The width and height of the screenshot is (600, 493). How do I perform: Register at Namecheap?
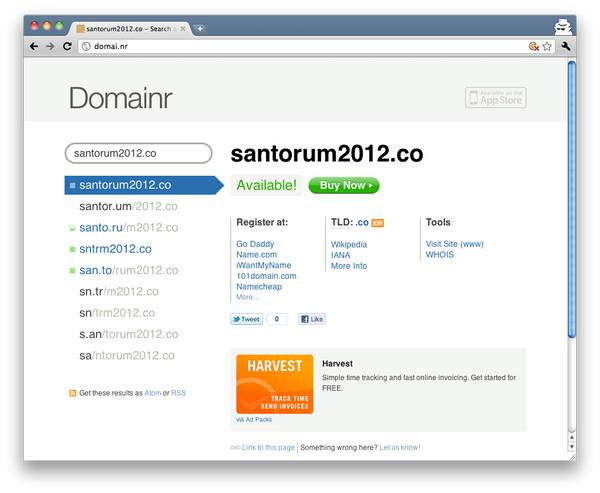pos(259,287)
